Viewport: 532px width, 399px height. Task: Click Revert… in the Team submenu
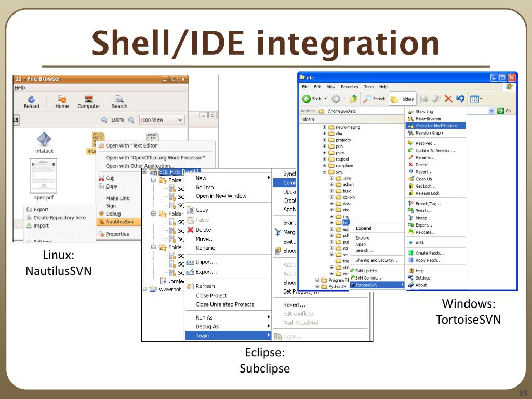[294, 304]
